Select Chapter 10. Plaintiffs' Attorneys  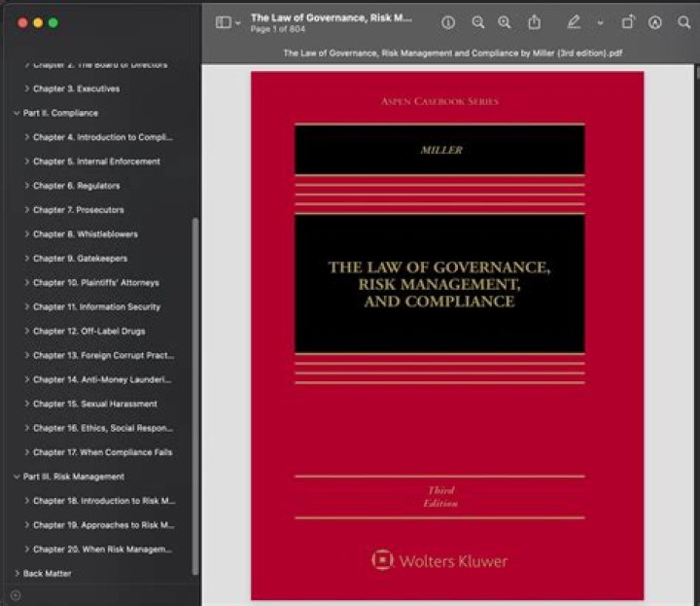[96, 283]
